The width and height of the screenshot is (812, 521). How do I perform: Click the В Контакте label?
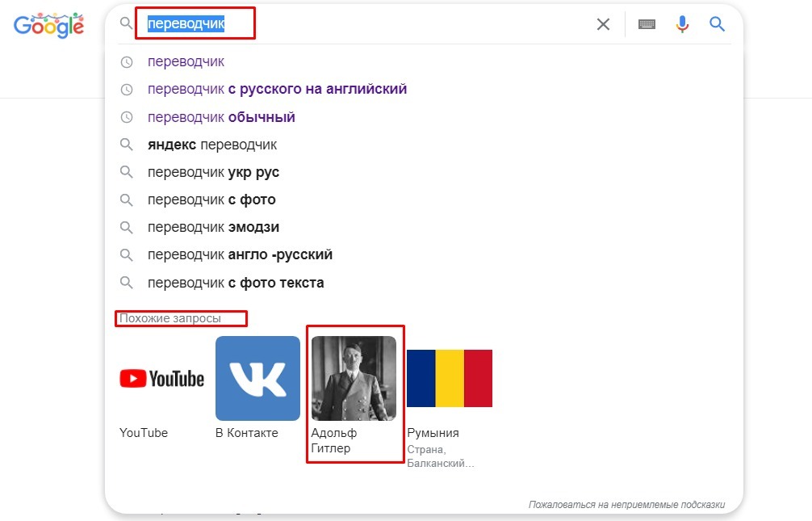click(246, 433)
